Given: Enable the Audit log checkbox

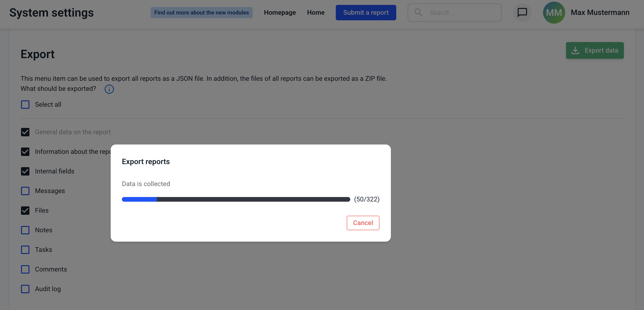Looking at the screenshot, I should pos(25,289).
